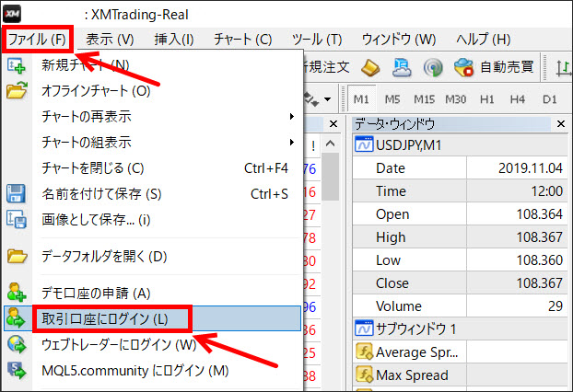The image size is (573, 392).
Task: Click the add user icon beside デモ口座の申請
Action: click(17, 293)
